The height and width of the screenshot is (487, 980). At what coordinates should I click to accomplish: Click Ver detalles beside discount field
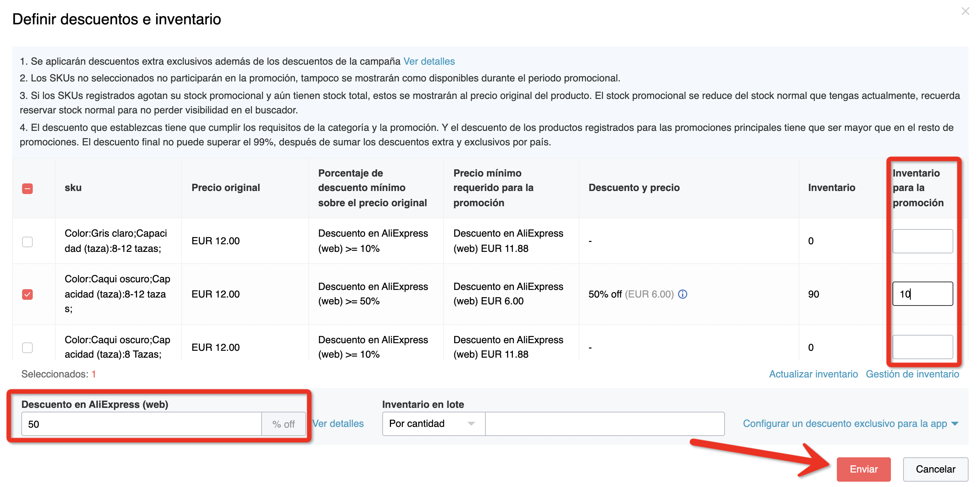pyautogui.click(x=338, y=423)
